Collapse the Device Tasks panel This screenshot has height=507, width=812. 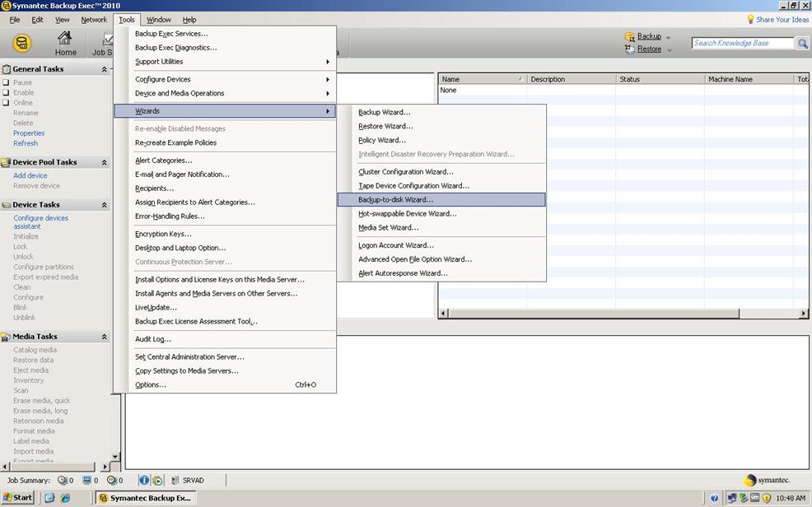[104, 205]
